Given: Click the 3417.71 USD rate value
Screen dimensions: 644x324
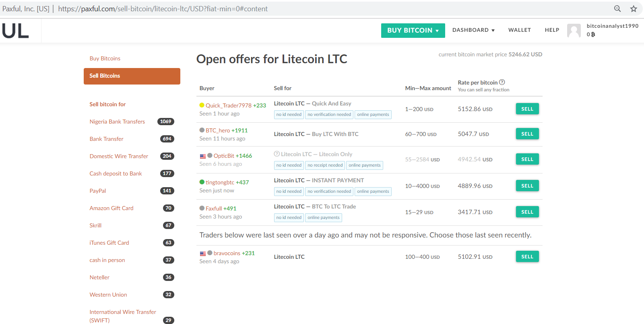Looking at the screenshot, I should (475, 212).
